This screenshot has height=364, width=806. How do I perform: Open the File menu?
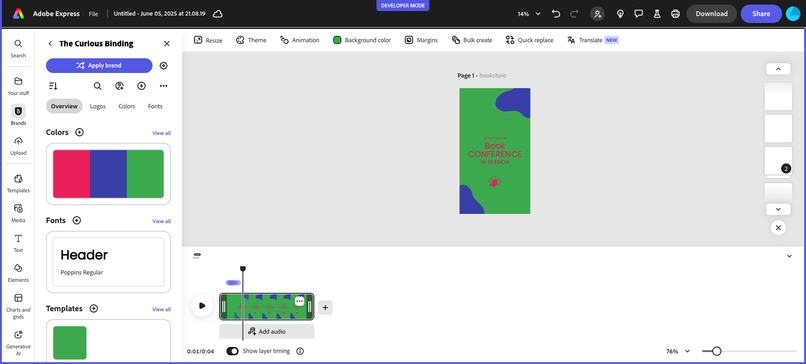point(93,14)
